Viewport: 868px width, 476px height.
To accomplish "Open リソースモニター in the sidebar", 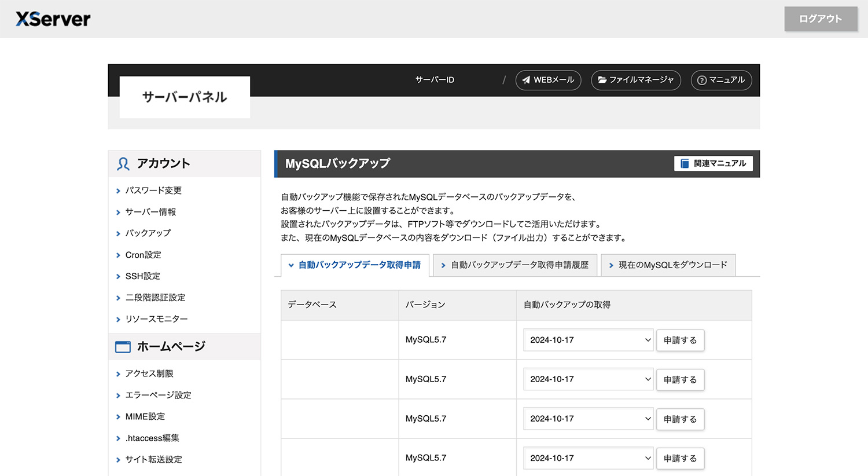I will [157, 319].
